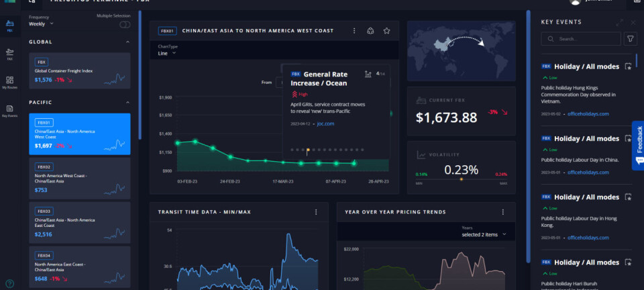Click the Search field in Key Events
Viewport: 644px width, 290px height.
584,40
